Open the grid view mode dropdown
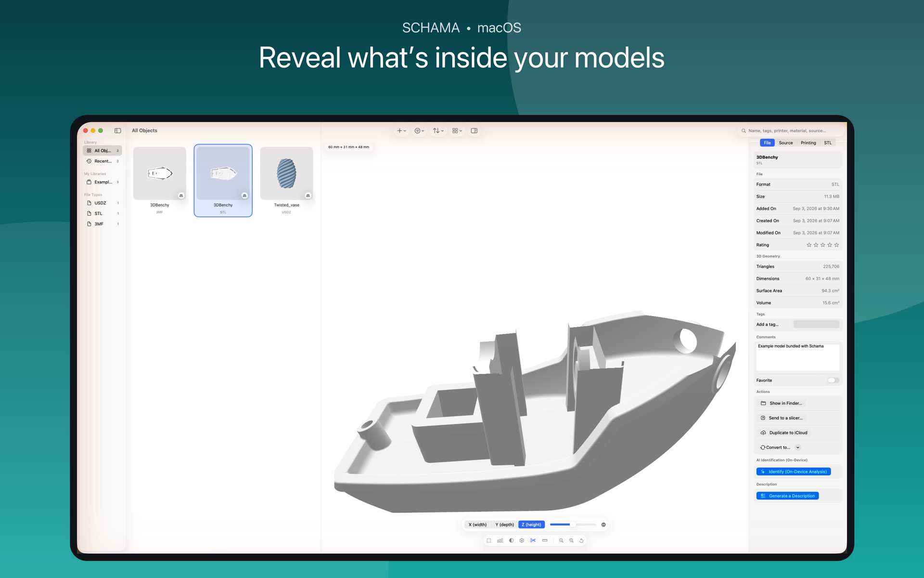924x578 pixels. click(x=457, y=131)
